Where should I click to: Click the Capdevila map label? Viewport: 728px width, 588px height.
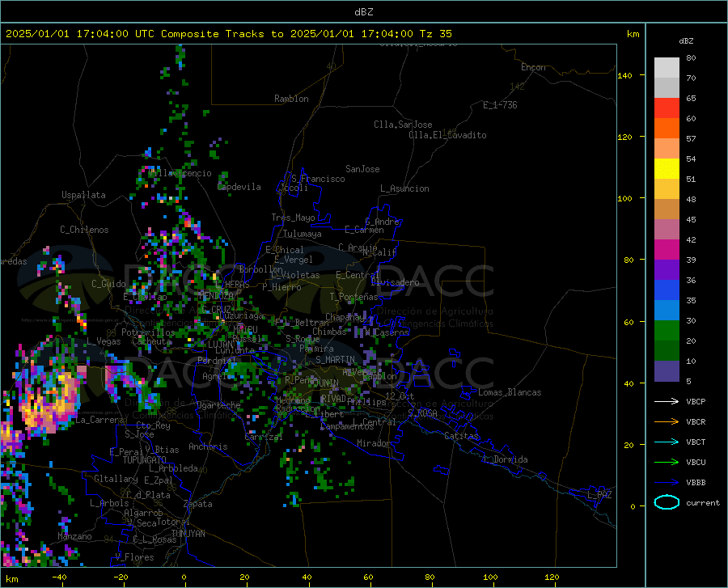[x=239, y=187]
